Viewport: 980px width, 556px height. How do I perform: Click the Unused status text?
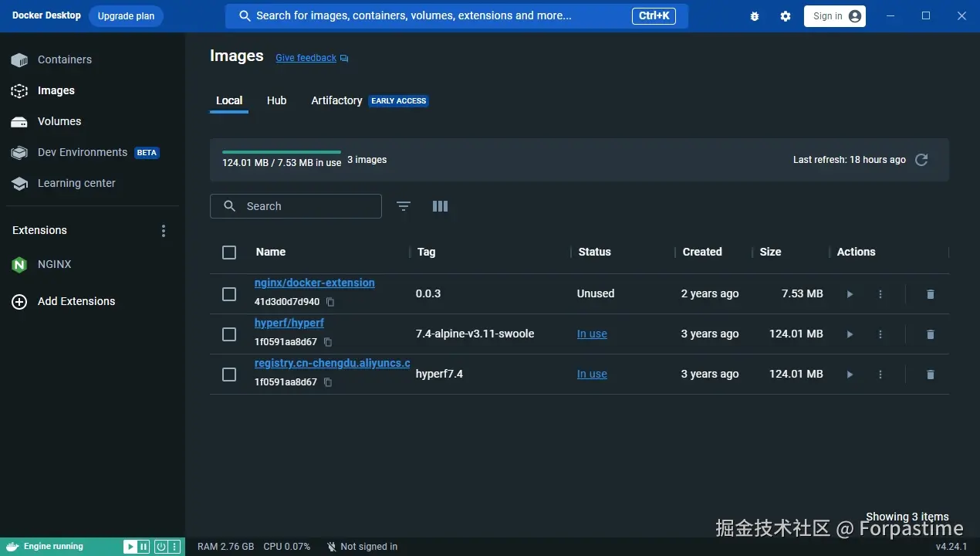tap(596, 294)
